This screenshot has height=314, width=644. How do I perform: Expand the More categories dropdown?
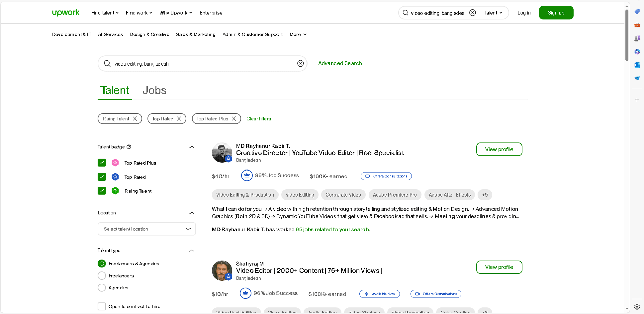298,34
